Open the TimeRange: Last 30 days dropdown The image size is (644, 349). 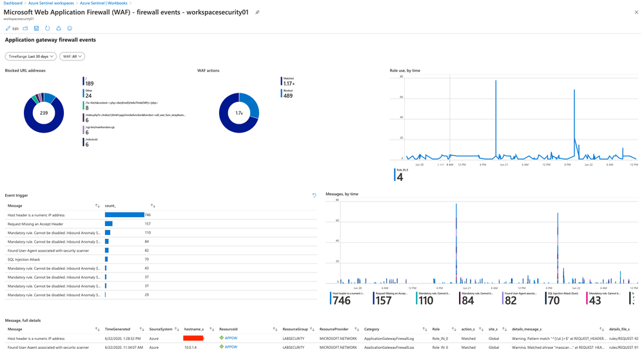[x=31, y=56]
